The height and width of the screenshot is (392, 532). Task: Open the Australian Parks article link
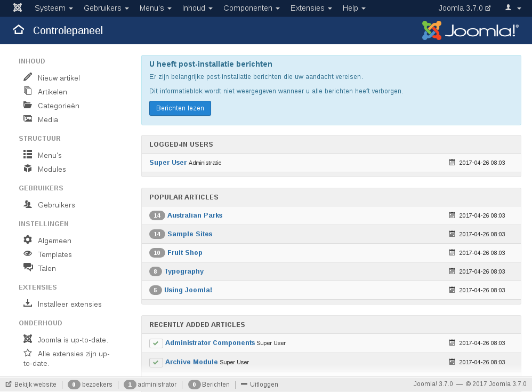point(195,215)
